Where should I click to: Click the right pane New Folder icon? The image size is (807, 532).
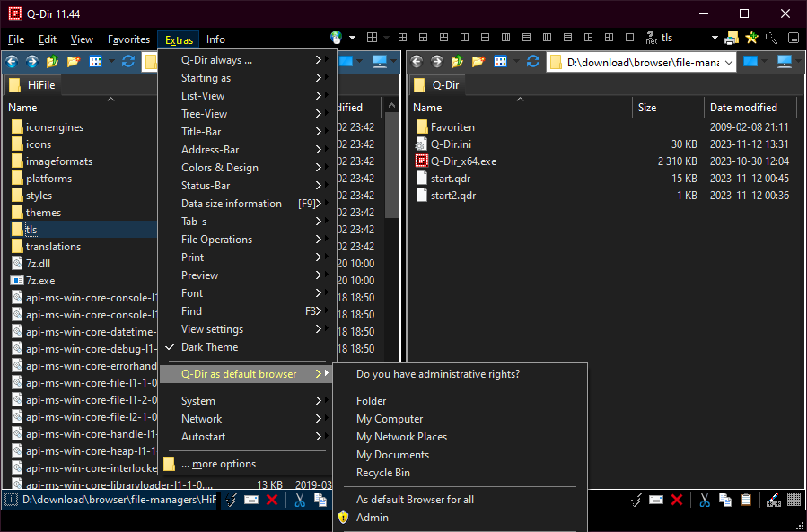[479, 62]
